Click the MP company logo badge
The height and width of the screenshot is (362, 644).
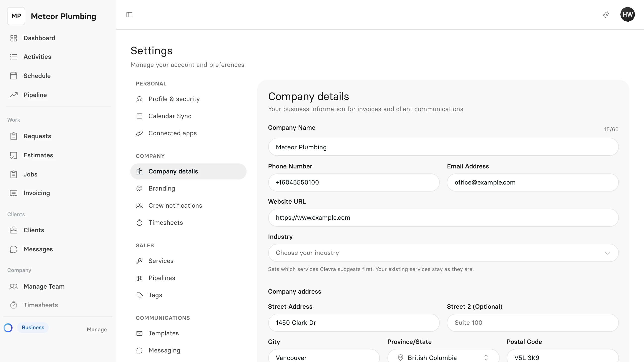[x=16, y=16]
